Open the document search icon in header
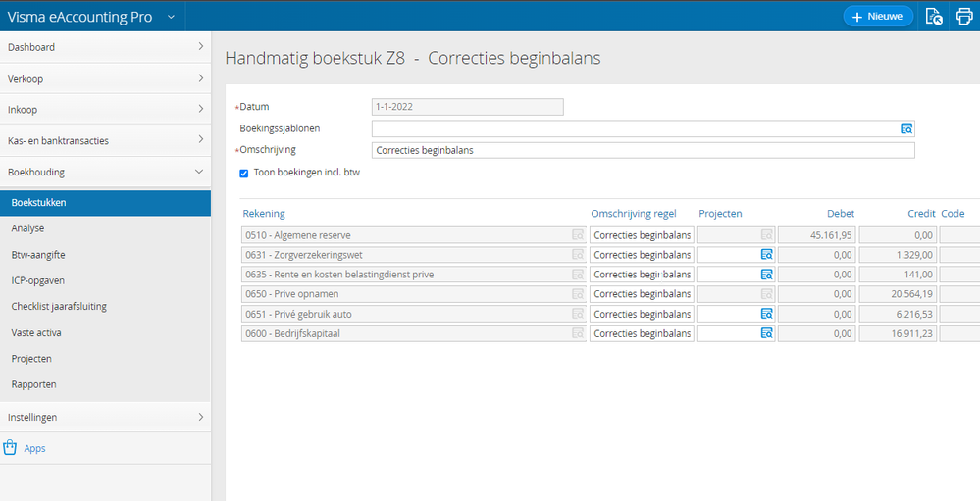 click(x=935, y=16)
